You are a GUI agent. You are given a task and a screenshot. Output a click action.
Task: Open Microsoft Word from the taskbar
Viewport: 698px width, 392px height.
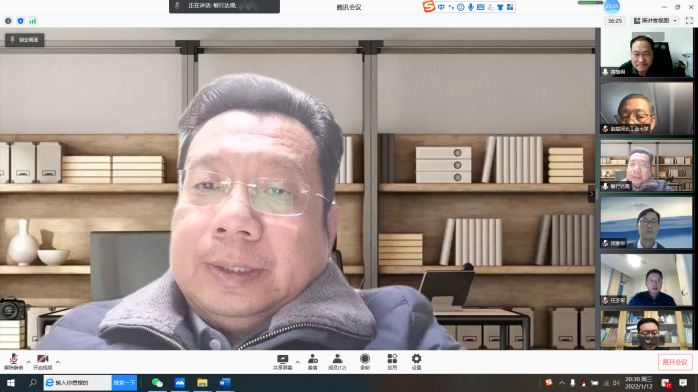coord(225,383)
